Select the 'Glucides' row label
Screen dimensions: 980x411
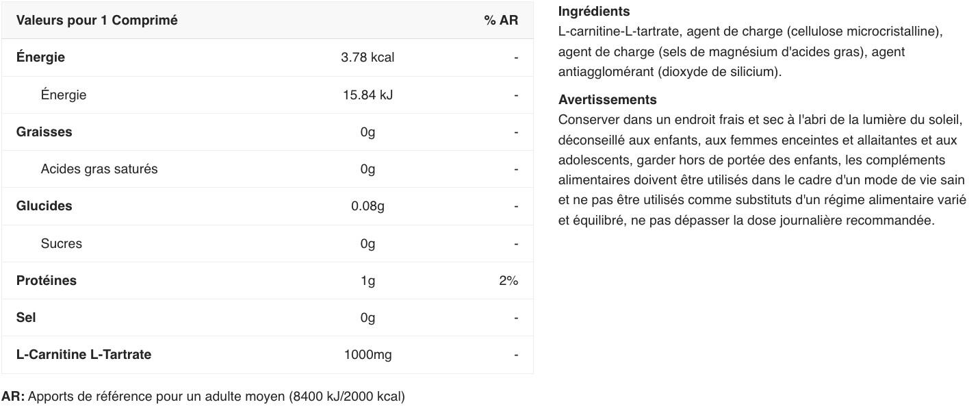pyautogui.click(x=44, y=206)
